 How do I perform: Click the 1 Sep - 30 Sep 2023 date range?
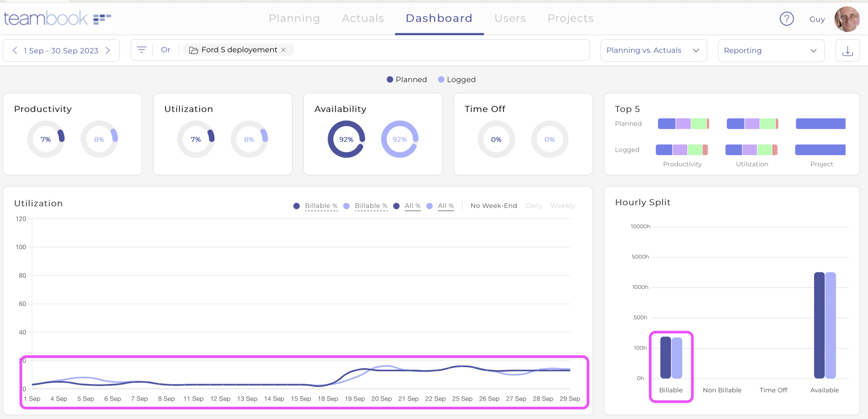(x=61, y=50)
